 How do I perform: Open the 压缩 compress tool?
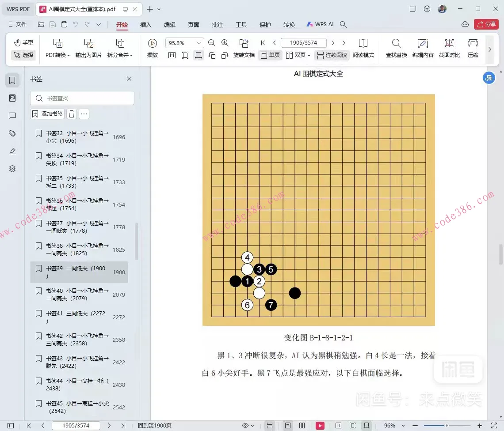coord(473,48)
